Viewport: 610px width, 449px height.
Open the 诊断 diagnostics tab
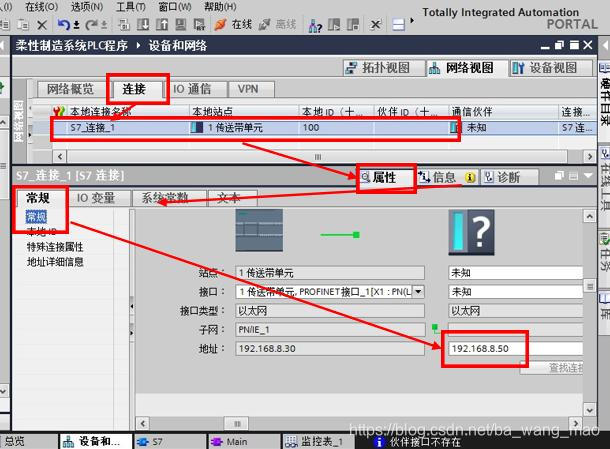tap(509, 178)
